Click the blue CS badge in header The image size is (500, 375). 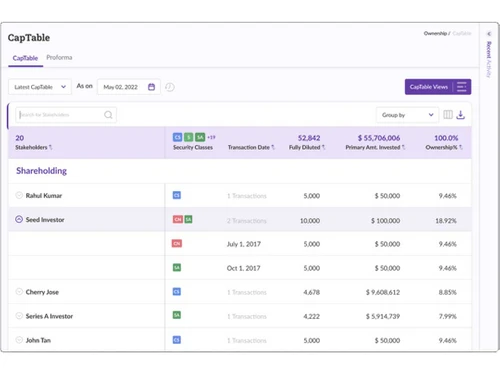[177, 137]
